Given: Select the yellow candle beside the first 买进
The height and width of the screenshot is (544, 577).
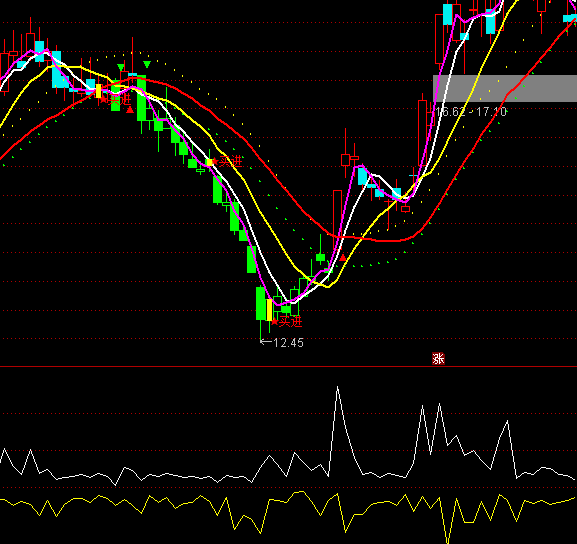Looking at the screenshot, I should 98,91.
